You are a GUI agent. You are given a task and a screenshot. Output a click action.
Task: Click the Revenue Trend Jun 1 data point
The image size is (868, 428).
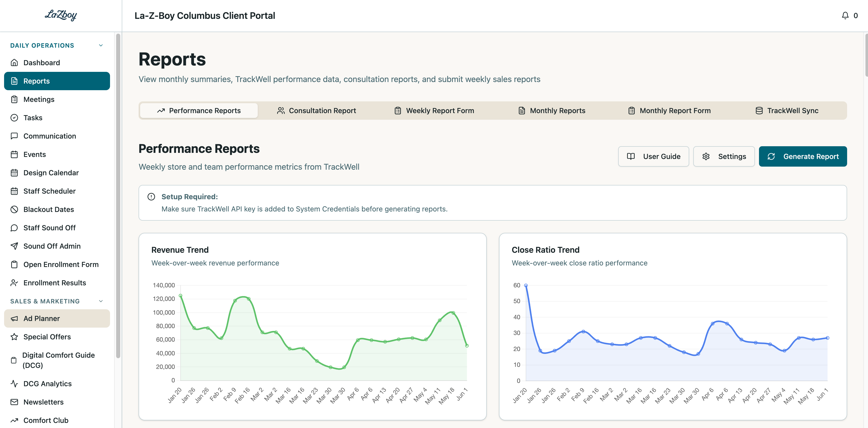pyautogui.click(x=467, y=345)
